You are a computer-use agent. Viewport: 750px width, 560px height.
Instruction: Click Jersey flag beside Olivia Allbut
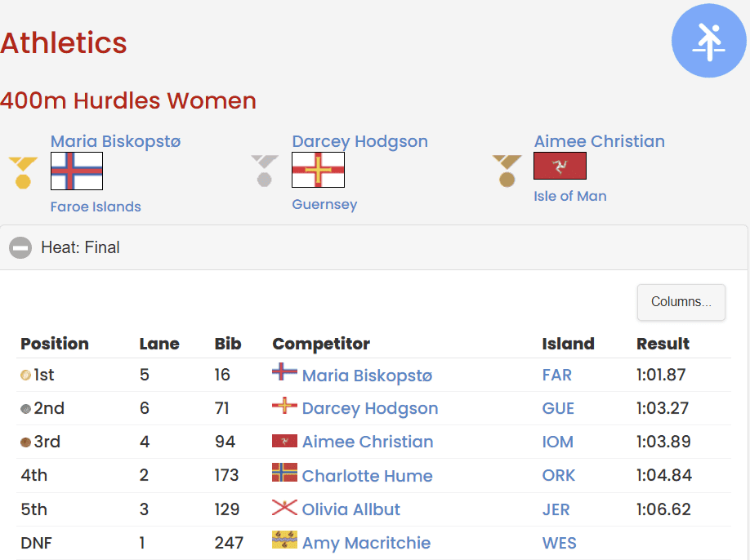coord(284,508)
